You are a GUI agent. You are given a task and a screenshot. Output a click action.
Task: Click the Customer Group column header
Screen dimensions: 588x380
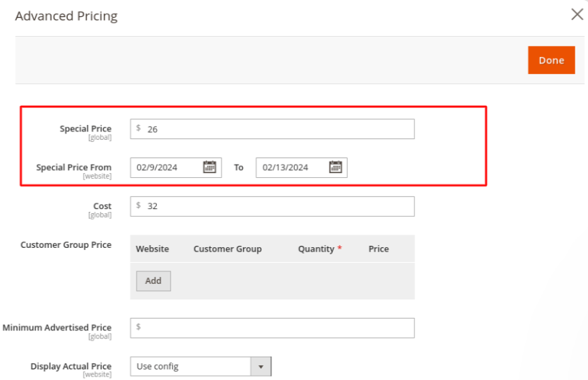[x=228, y=249]
